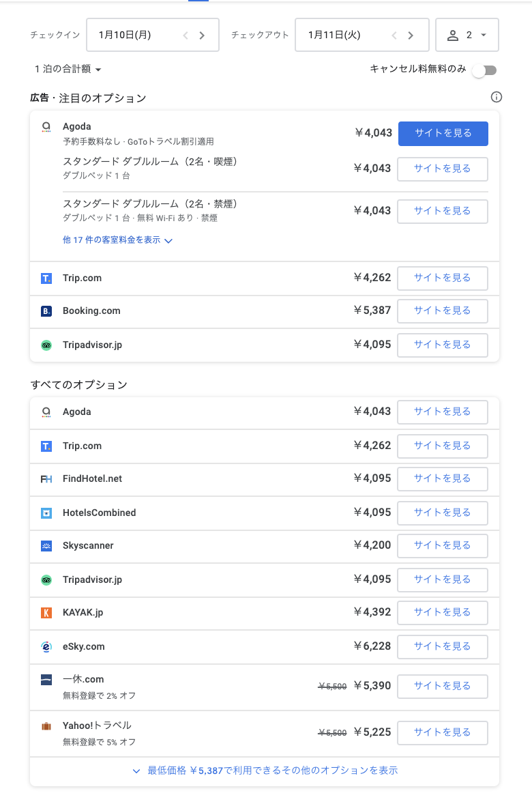Select the Skyscanner row name
This screenshot has width=532, height=804.
[88, 545]
